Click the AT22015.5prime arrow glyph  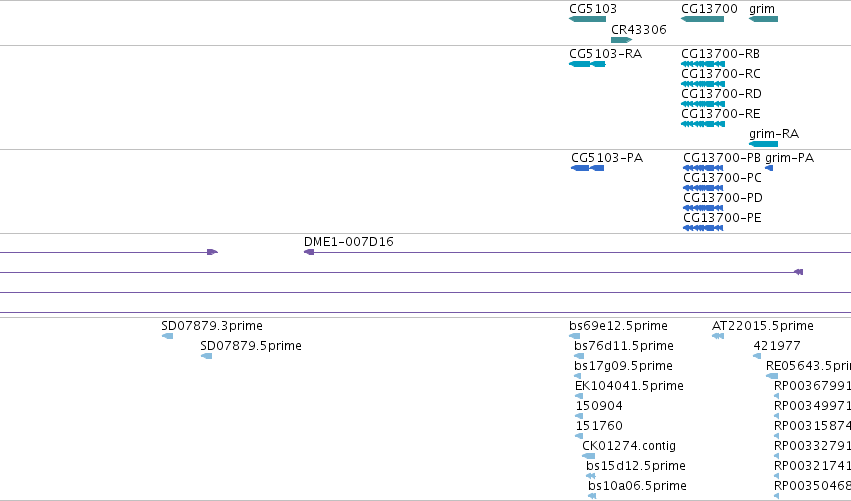coord(717,336)
